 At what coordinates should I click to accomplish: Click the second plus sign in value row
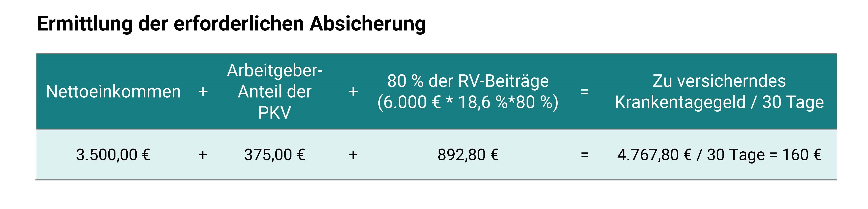click(353, 155)
